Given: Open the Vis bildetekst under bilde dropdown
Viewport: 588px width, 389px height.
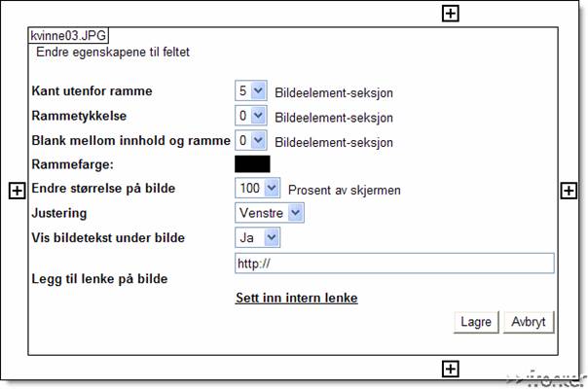Looking at the screenshot, I should (x=257, y=237).
